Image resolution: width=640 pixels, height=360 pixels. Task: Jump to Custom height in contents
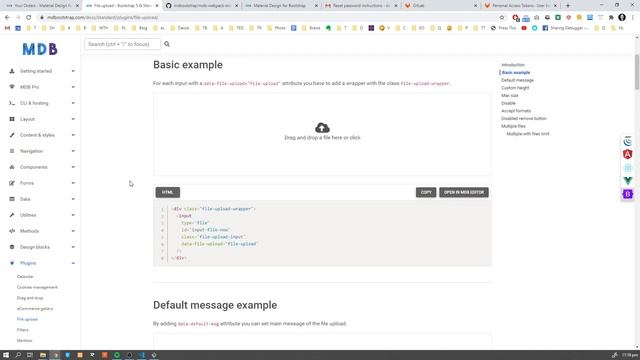point(515,88)
